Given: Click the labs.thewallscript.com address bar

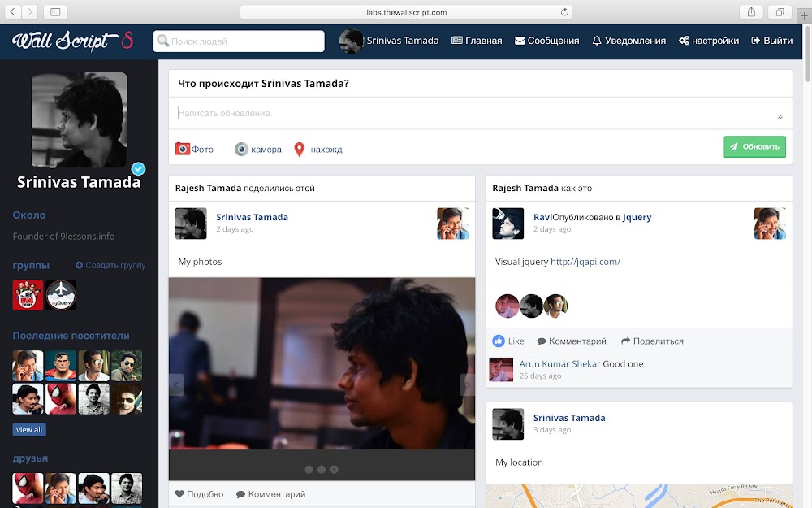Looking at the screenshot, I should pyautogui.click(x=407, y=12).
